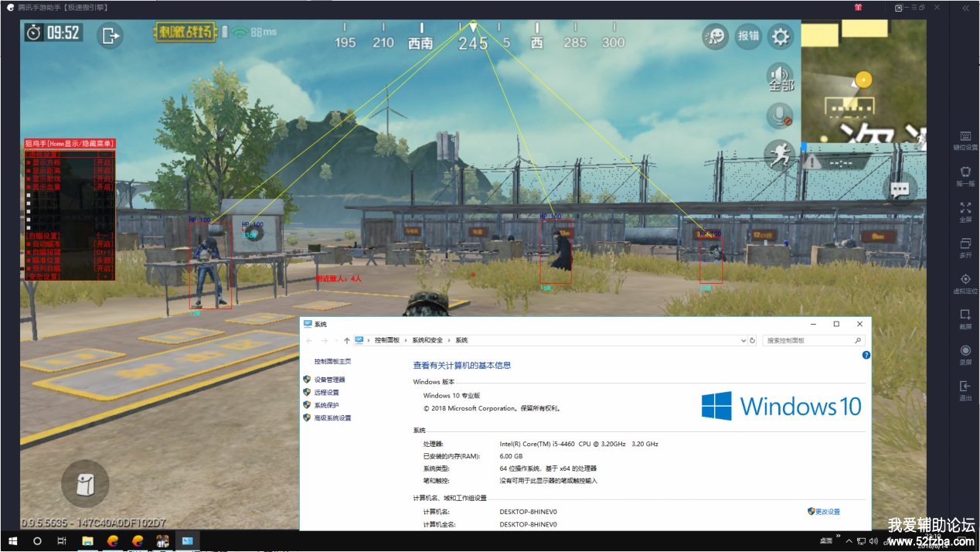Image resolution: width=980 pixels, height=552 pixels.
Task: Change the 瞄准位置 头部 value
Action: pyautogui.click(x=104, y=261)
